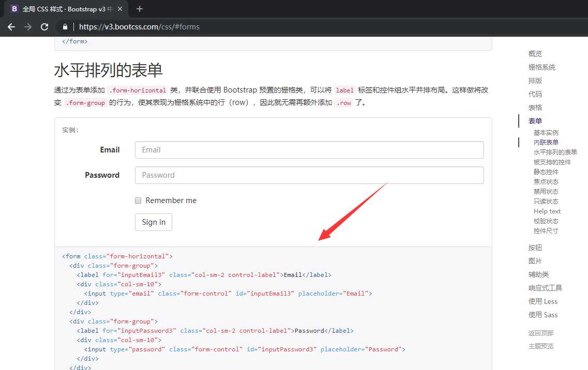Jump to 校验状态 subsection

coord(546,221)
